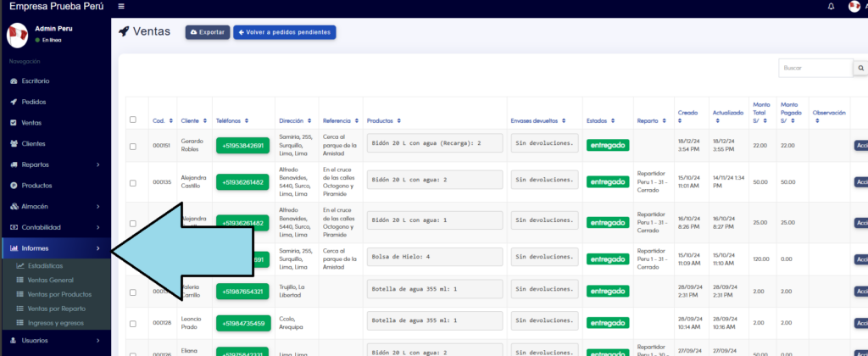868x356 pixels.
Task: Check the row for order 000135
Action: click(x=132, y=183)
